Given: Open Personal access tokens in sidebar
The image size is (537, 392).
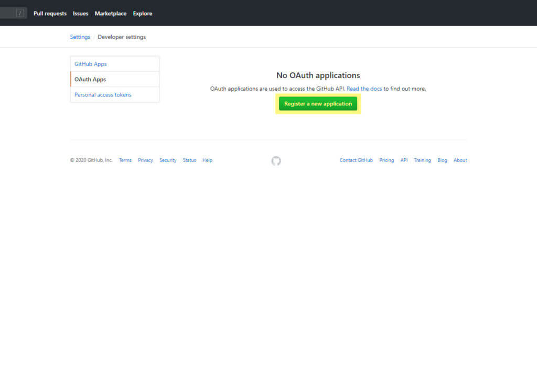Looking at the screenshot, I should [115, 95].
